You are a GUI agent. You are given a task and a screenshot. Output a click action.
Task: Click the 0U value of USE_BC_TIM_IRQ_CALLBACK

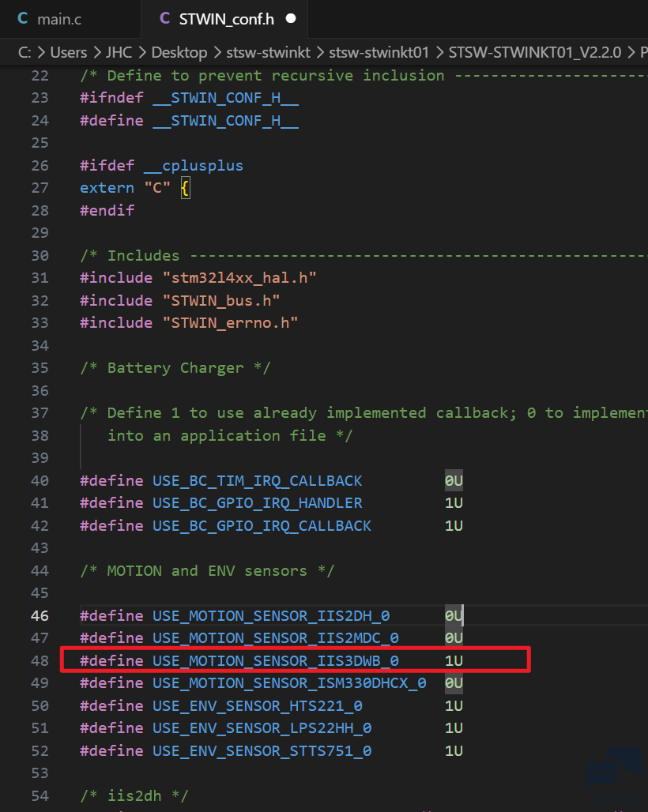(x=454, y=480)
